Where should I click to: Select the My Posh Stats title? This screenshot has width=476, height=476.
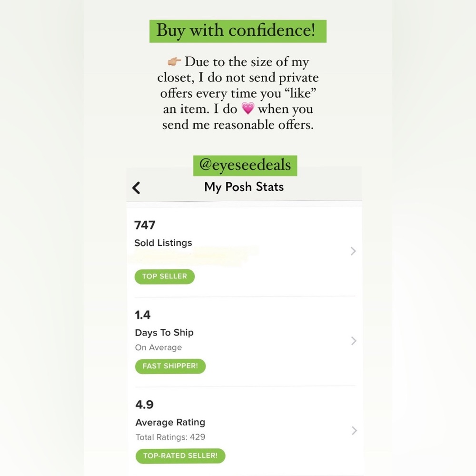point(244,187)
